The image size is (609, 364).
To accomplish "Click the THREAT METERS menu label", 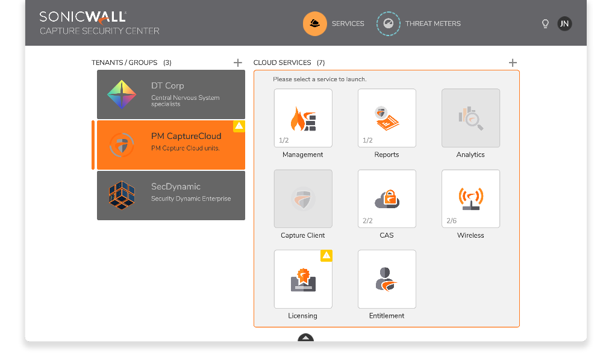I will [433, 23].
